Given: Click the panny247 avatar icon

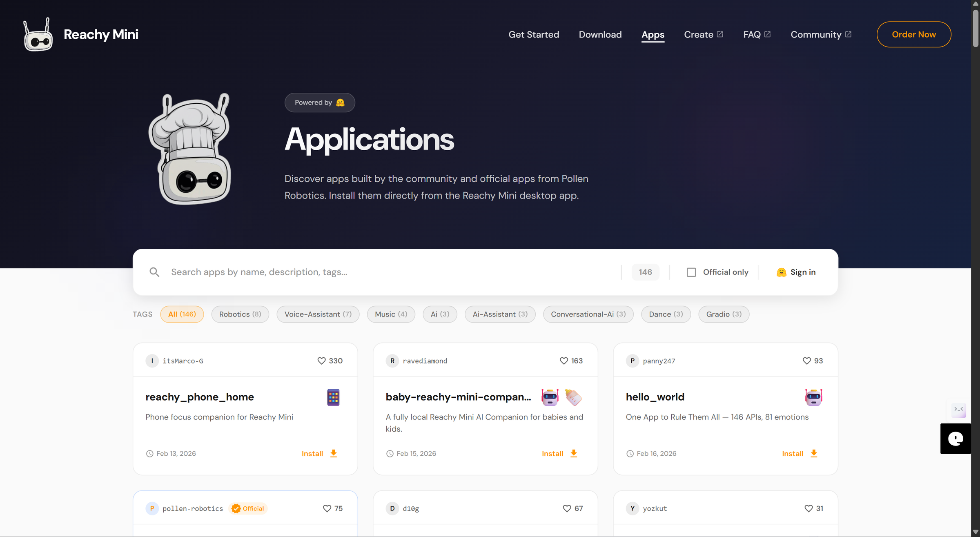Looking at the screenshot, I should [x=632, y=361].
